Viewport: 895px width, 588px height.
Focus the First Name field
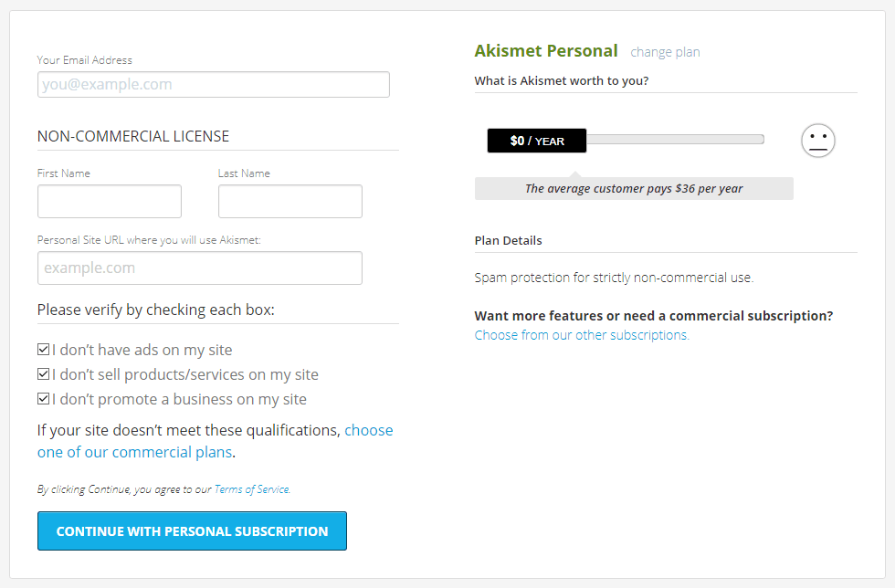(x=110, y=201)
